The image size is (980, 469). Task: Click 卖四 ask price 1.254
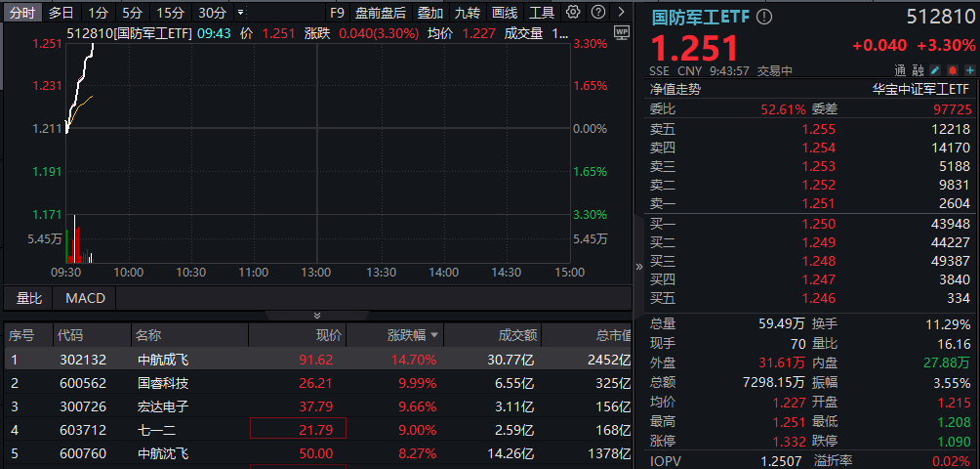pos(820,149)
